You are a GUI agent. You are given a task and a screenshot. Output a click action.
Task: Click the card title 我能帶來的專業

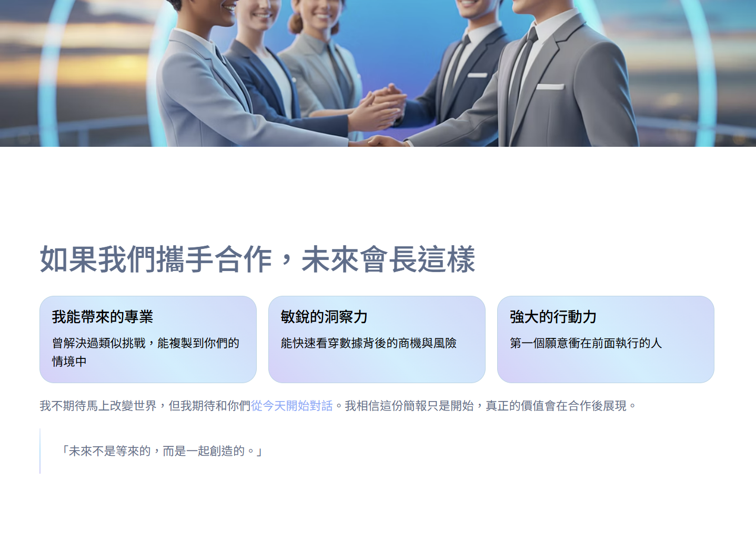(x=103, y=317)
